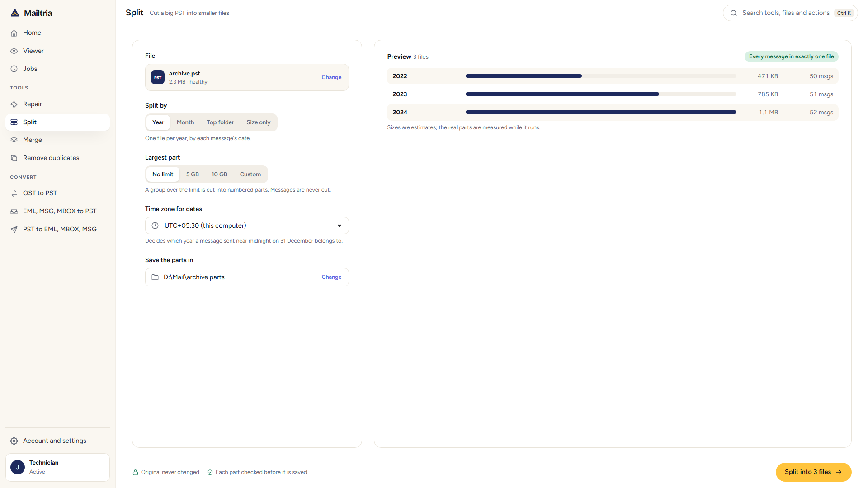Click the magnifier icon in search bar
Screen dimensions: 868x488
(x=734, y=13)
